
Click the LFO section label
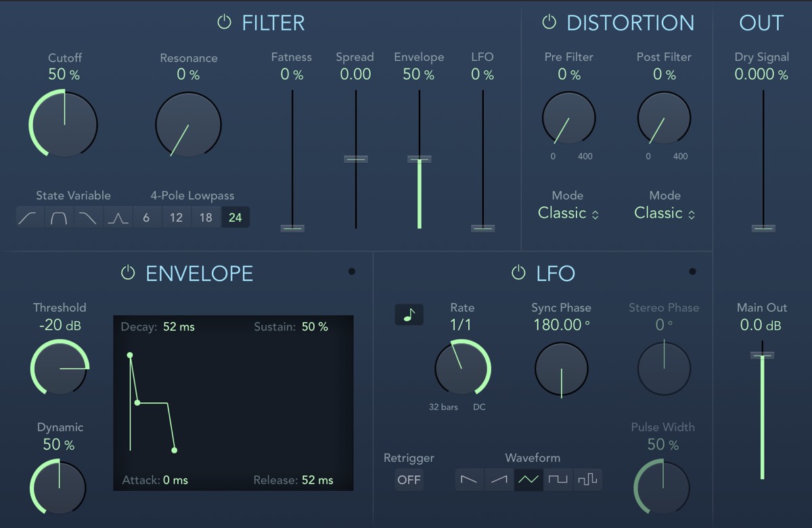pos(557,274)
